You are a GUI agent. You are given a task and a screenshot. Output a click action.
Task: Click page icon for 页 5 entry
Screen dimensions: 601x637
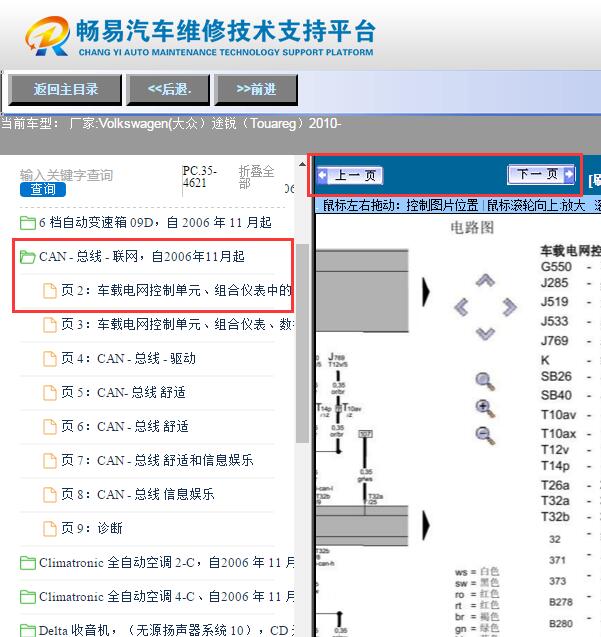pos(50,393)
